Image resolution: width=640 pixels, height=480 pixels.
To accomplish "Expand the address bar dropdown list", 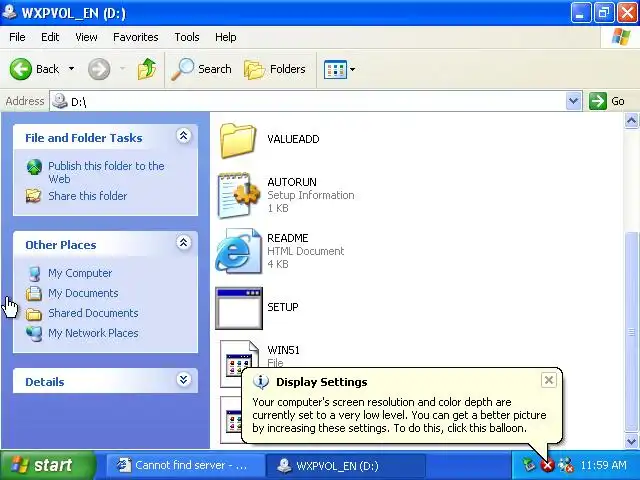I will [573, 101].
